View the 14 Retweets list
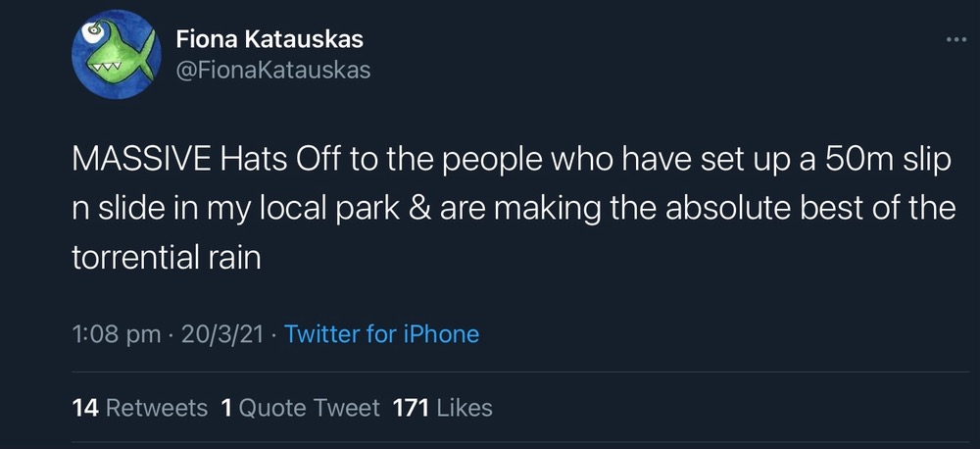Viewport: 980px width, 449px height. (140, 407)
